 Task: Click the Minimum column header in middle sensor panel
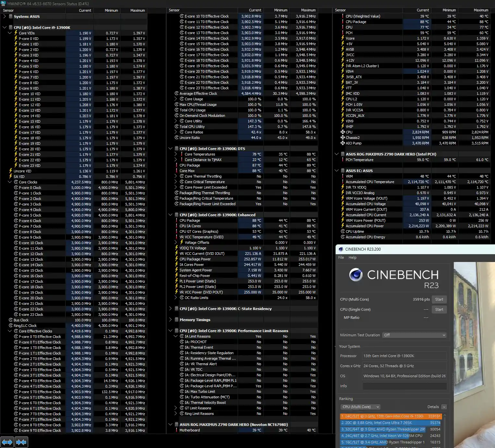click(276, 10)
